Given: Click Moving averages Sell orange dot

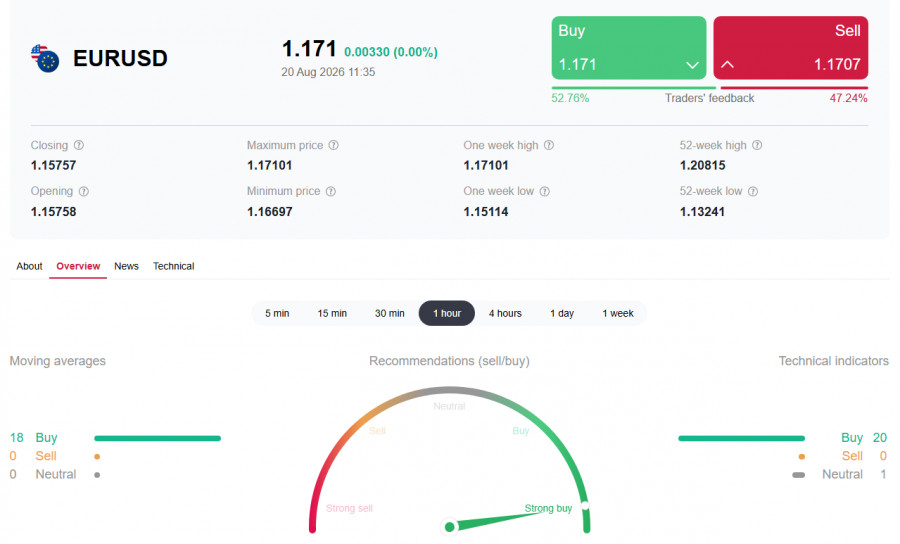Looking at the screenshot, I should (x=97, y=457).
